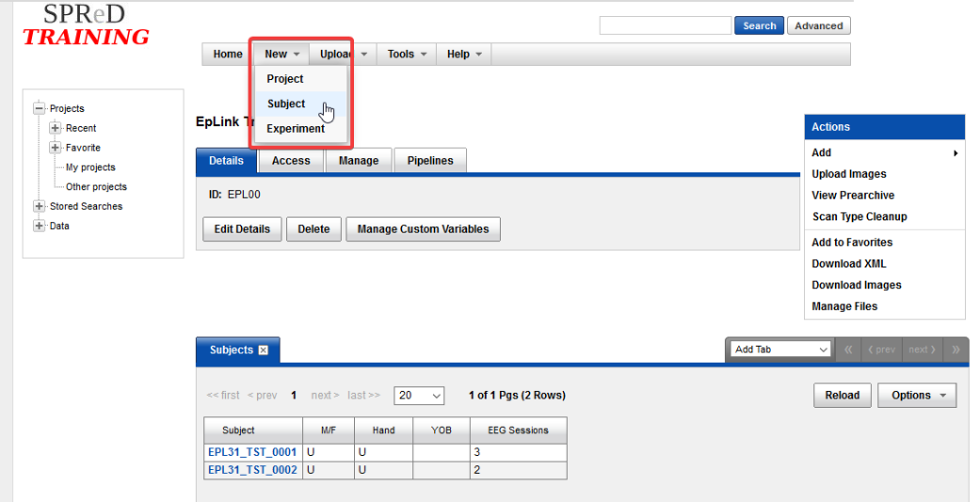Select Subject from the New menu

[286, 104]
